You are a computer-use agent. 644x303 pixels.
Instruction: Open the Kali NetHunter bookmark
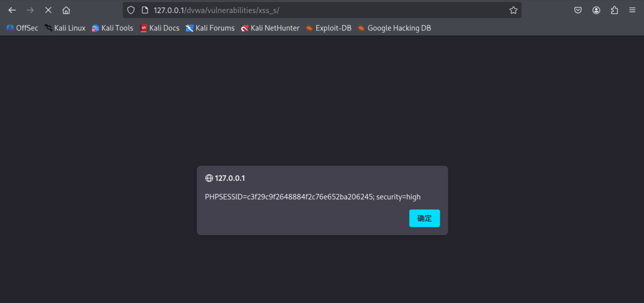pyautogui.click(x=270, y=28)
